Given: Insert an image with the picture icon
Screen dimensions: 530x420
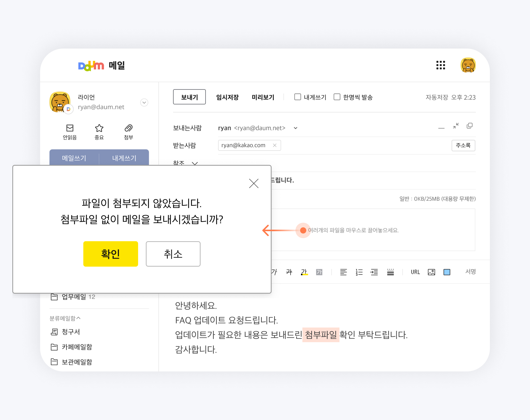Looking at the screenshot, I should [x=431, y=272].
